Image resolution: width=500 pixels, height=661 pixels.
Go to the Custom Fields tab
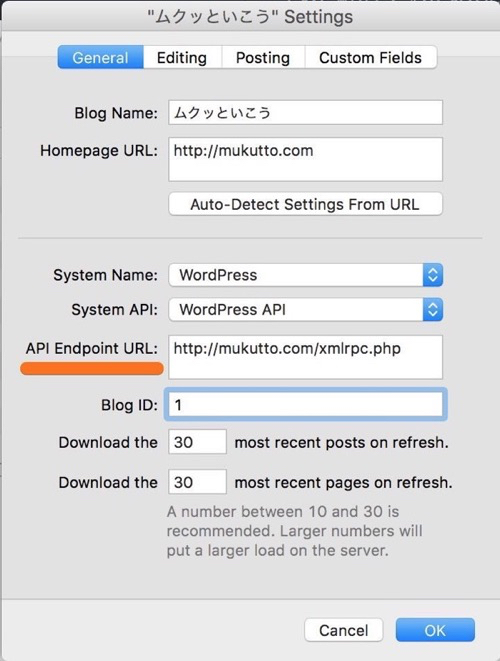tap(370, 57)
